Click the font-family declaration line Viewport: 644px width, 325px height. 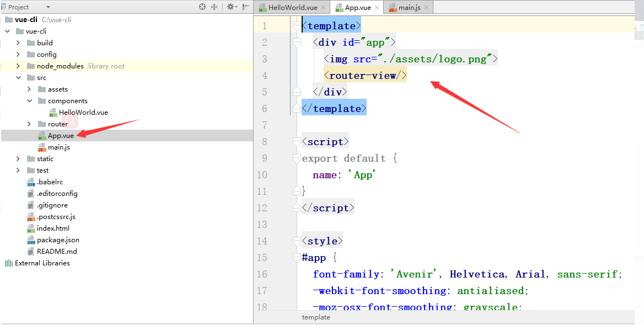[468, 274]
